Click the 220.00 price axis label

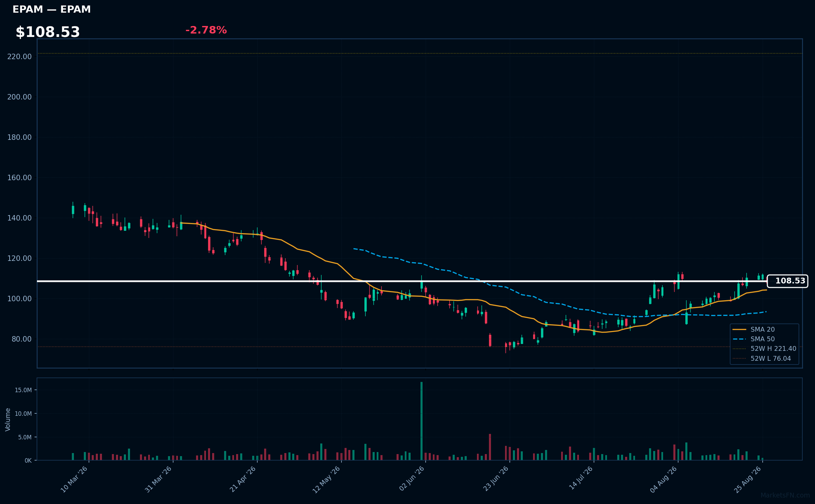[20, 56]
